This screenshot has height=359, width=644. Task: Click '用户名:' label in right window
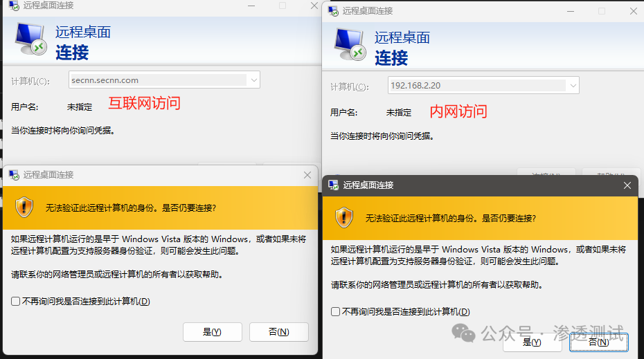pyautogui.click(x=343, y=113)
